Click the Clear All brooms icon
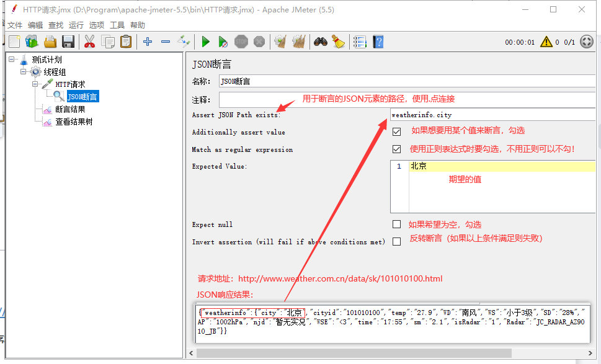The height and width of the screenshot is (364, 601). pos(299,42)
